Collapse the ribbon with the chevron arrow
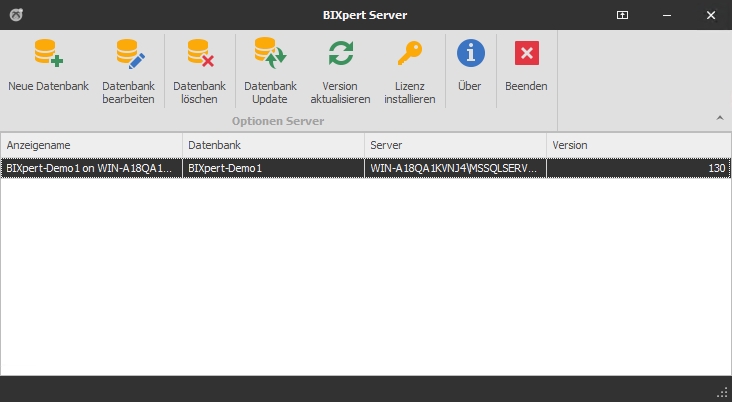 [719, 118]
